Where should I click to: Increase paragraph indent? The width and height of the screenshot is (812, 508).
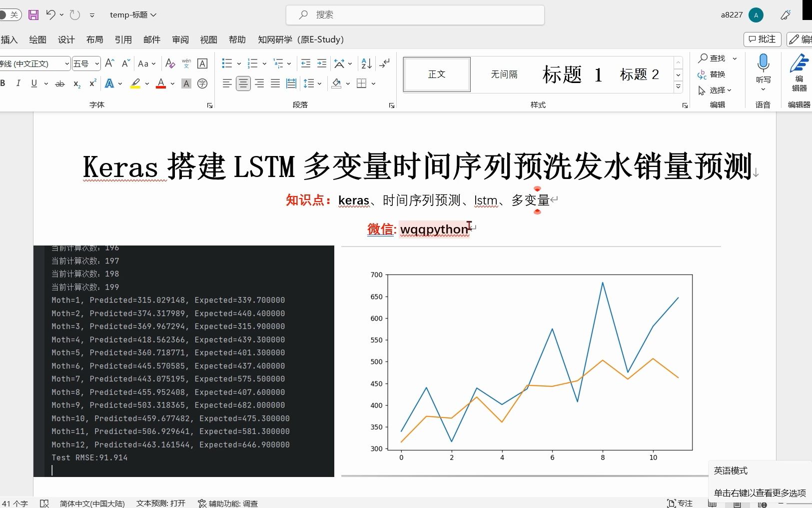pyautogui.click(x=322, y=63)
